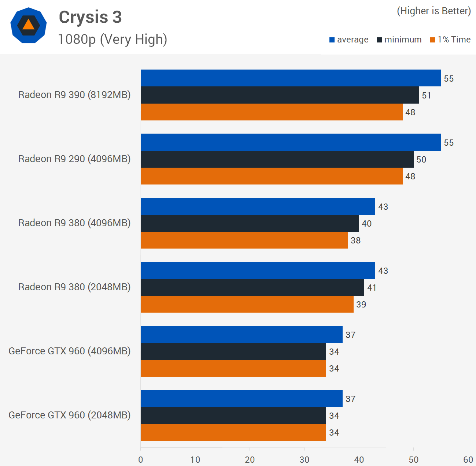Click the GTX 960 2048MB orange bar
The image size is (476, 466).
tap(233, 432)
